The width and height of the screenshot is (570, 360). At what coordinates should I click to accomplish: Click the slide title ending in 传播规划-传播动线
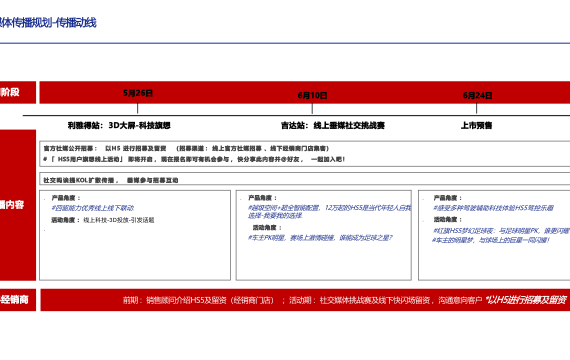click(x=48, y=23)
